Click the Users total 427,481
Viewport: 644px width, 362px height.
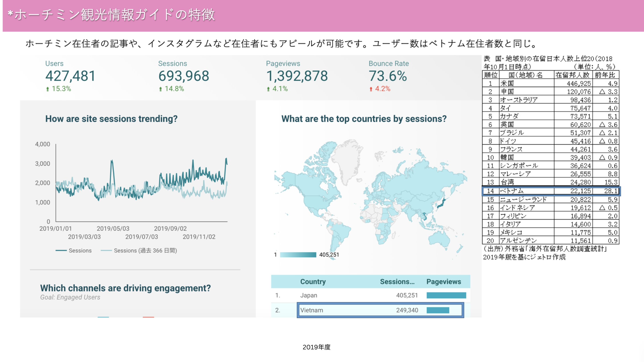[x=70, y=76]
